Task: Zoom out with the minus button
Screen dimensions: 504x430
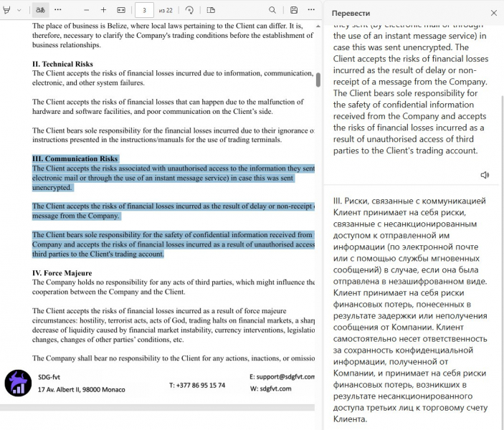Action: coord(86,10)
